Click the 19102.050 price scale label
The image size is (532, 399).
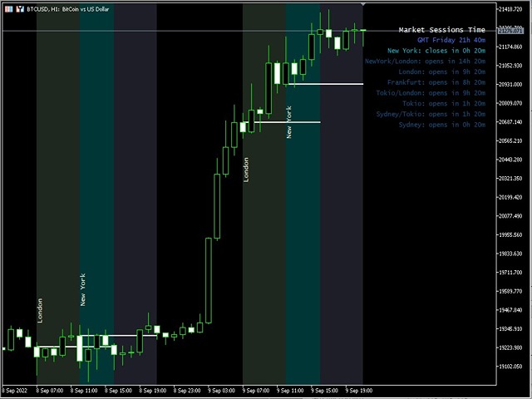pos(510,367)
